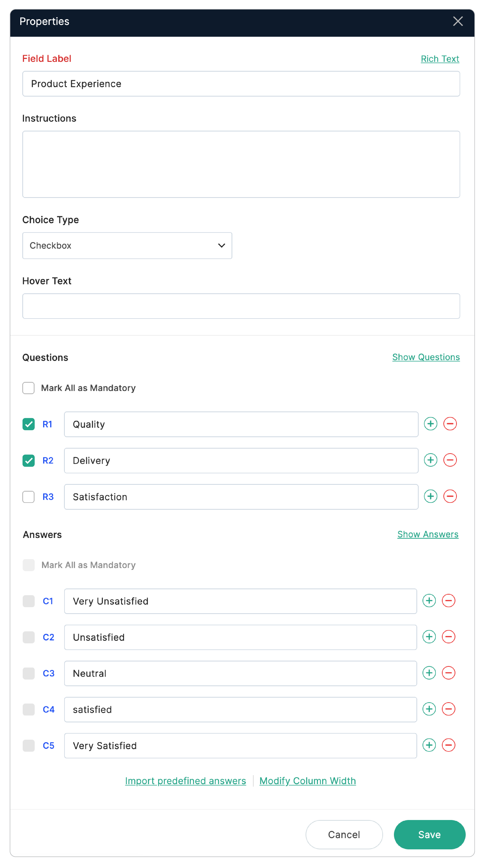Remove the Unsatisfied answer column
The height and width of the screenshot is (868, 486).
coord(448,637)
